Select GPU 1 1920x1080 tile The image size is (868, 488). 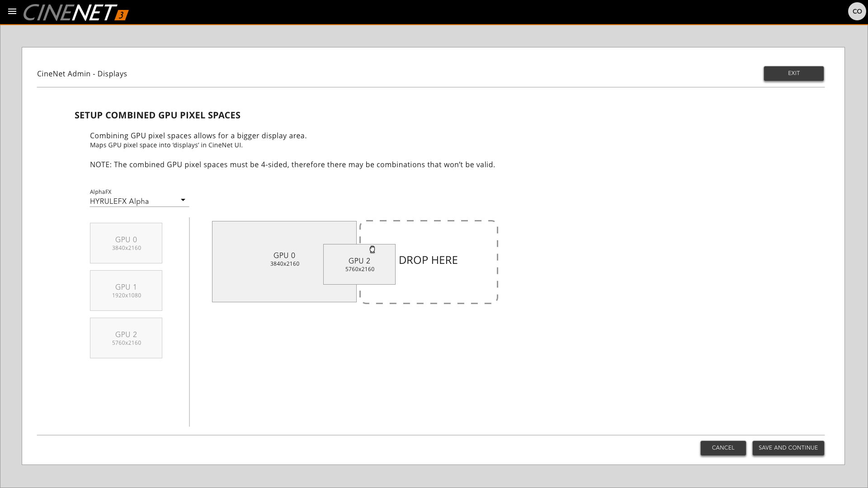[x=126, y=291]
